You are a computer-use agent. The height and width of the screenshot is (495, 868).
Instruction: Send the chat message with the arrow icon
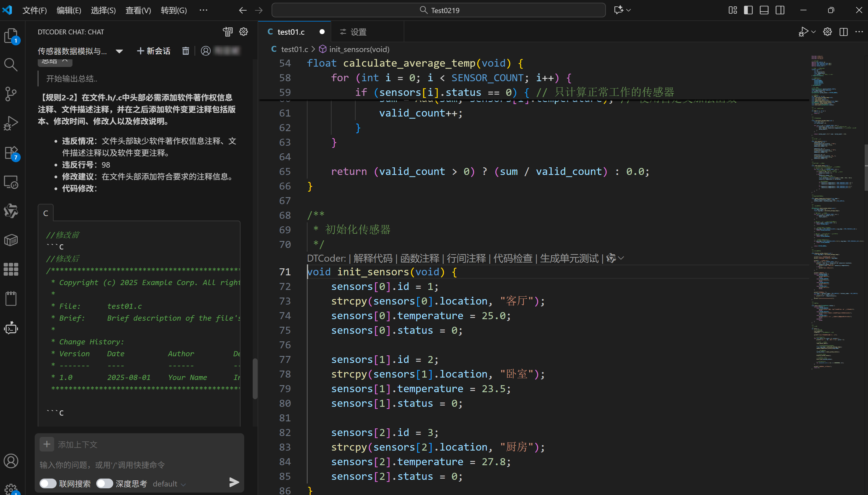[234, 482]
